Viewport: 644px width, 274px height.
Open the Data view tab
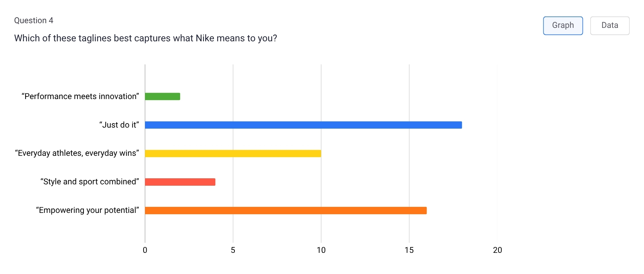(609, 26)
